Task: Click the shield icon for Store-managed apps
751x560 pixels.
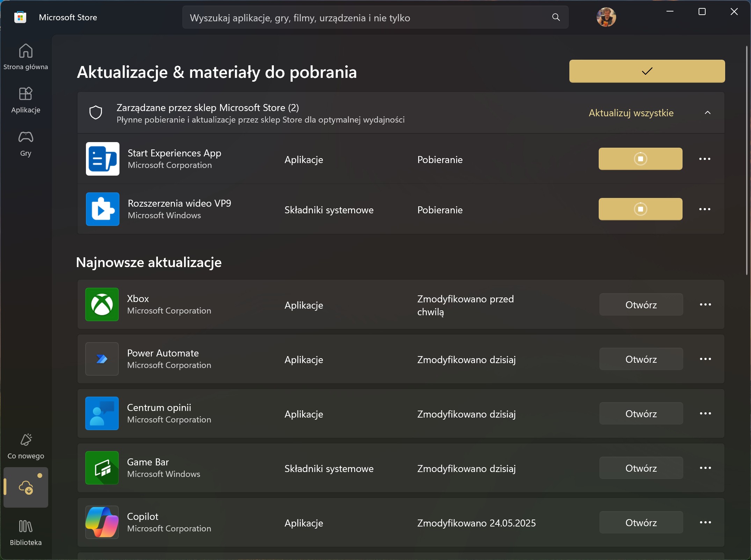Action: pyautogui.click(x=96, y=112)
